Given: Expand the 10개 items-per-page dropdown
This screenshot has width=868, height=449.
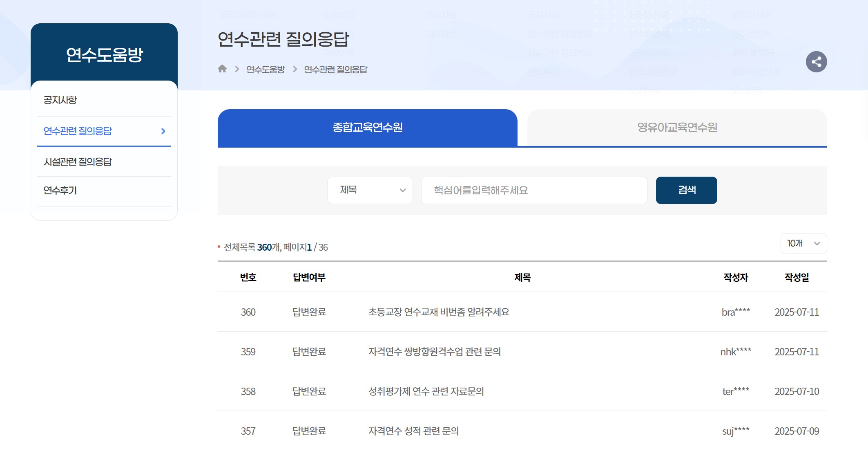Looking at the screenshot, I should [803, 243].
